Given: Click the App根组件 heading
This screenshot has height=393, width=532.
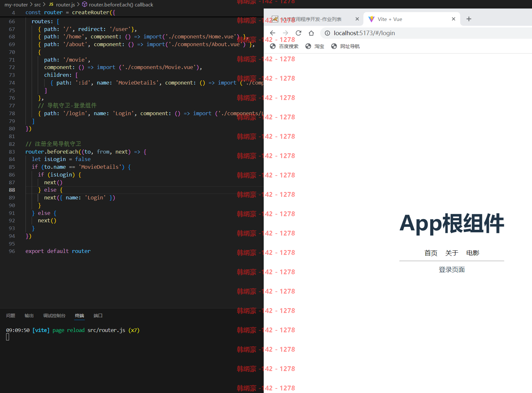Looking at the screenshot, I should (452, 223).
